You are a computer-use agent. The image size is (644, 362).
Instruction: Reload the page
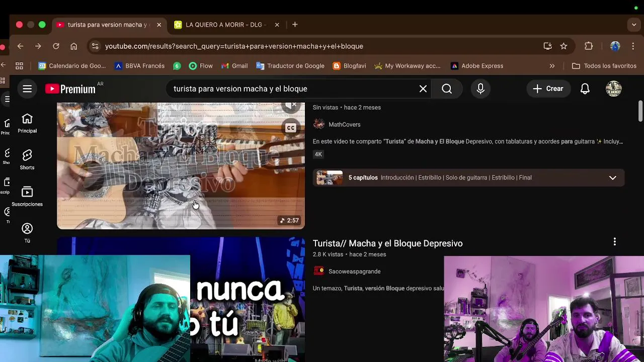(56, 46)
